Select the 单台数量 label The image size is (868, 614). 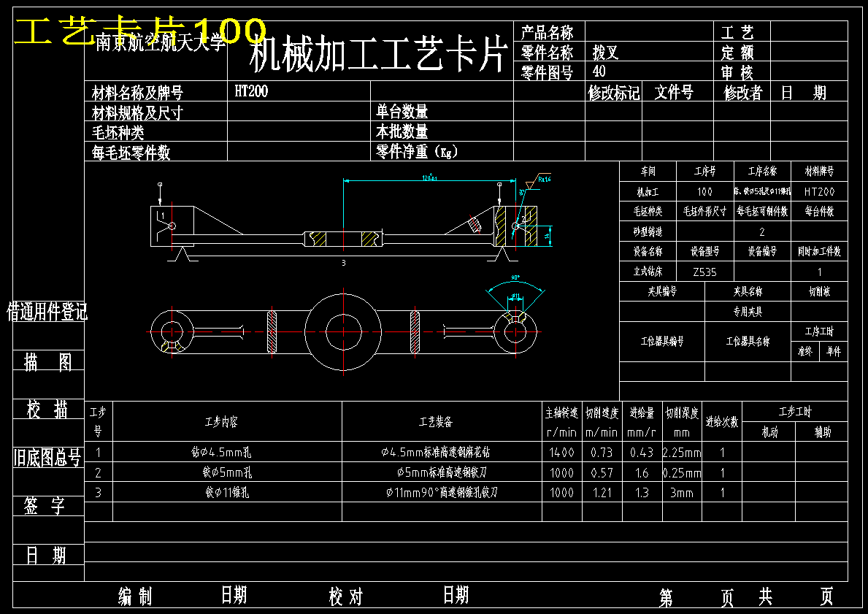pos(402,112)
